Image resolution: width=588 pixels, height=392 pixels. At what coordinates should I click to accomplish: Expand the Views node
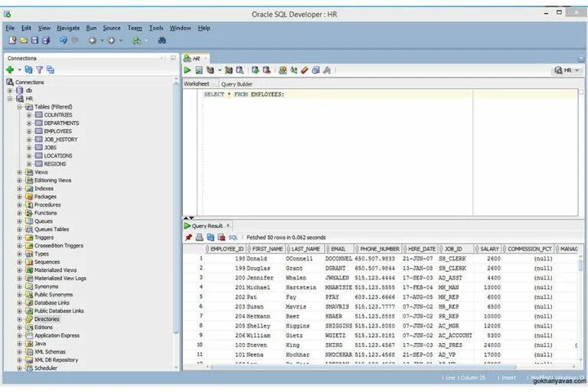coord(19,172)
